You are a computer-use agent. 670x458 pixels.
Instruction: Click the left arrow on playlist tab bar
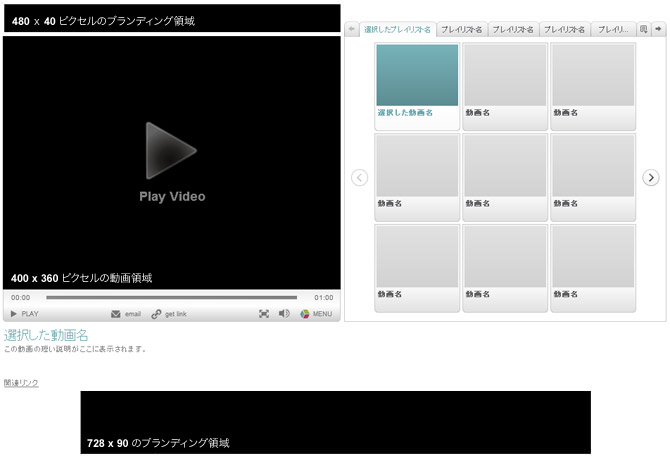(352, 29)
